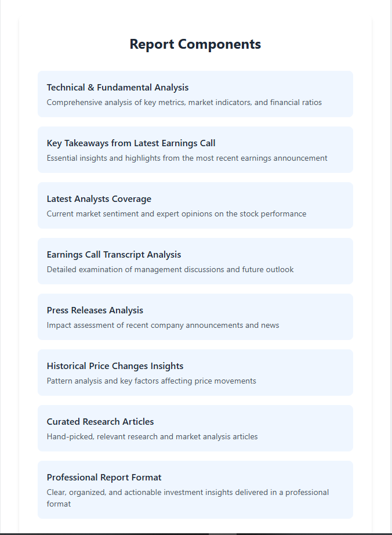This screenshot has height=535, width=392.
Task: Select the Professional Report Format title
Action: click(x=104, y=478)
